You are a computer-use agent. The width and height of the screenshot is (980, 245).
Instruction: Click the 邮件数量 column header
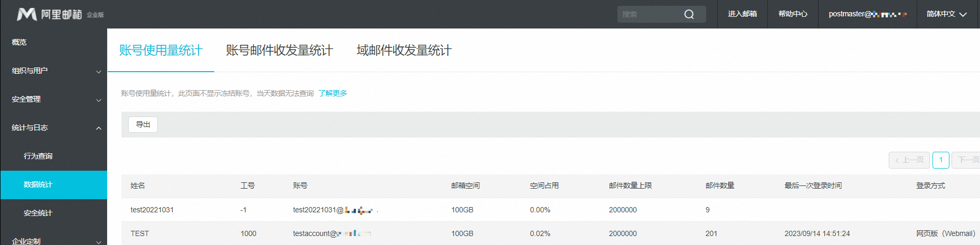tap(720, 185)
